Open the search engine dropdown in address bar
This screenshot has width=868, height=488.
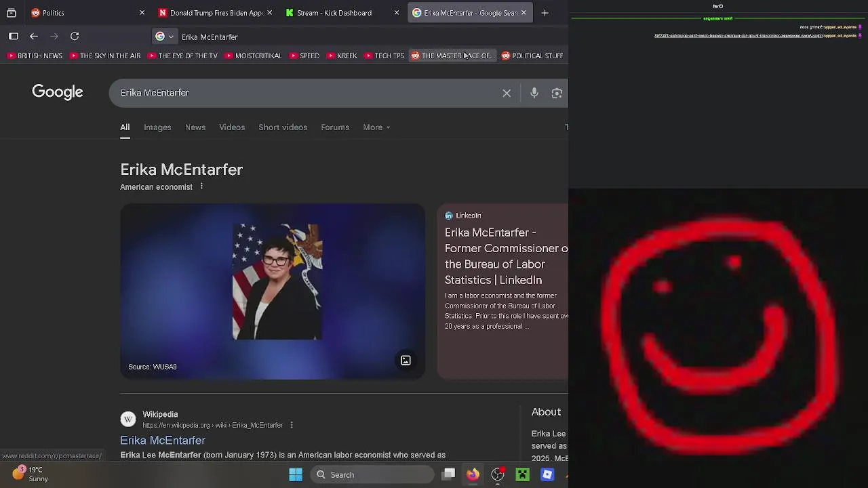[x=165, y=37]
